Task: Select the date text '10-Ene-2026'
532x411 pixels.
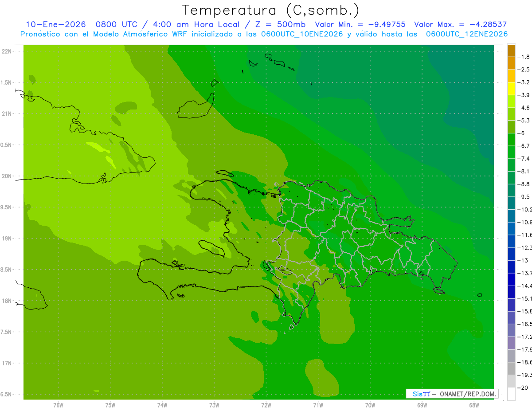Action: [55, 24]
